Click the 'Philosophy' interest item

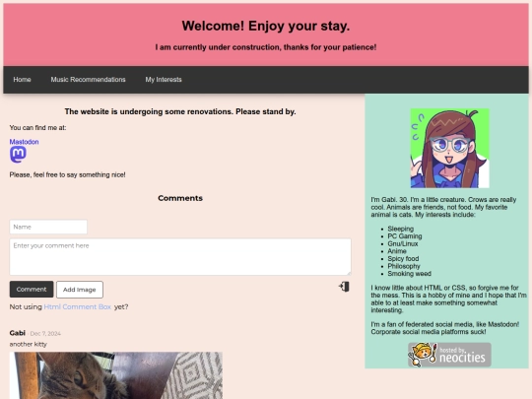click(x=404, y=266)
